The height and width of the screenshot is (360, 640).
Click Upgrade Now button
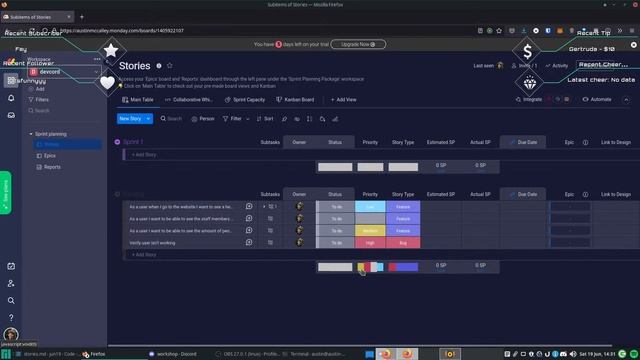358,44
